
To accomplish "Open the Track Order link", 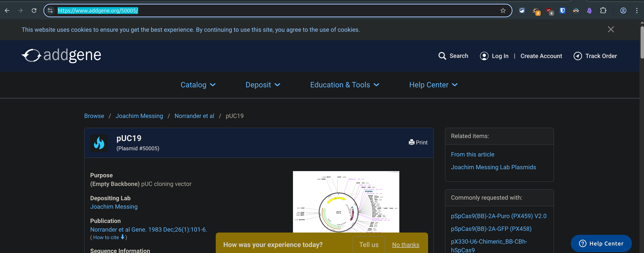I will pyautogui.click(x=601, y=56).
